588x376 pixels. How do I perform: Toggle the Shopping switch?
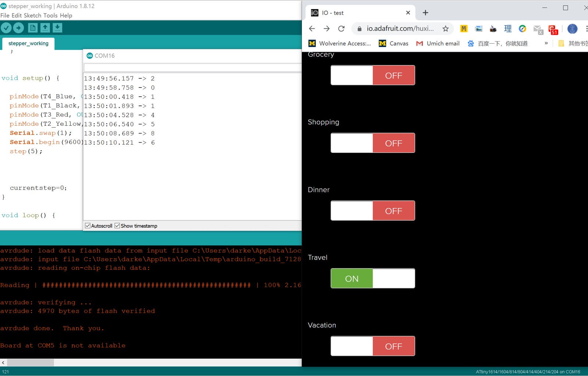373,143
